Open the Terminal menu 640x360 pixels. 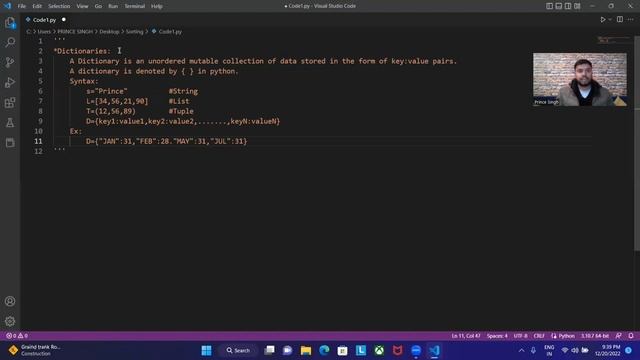134,6
